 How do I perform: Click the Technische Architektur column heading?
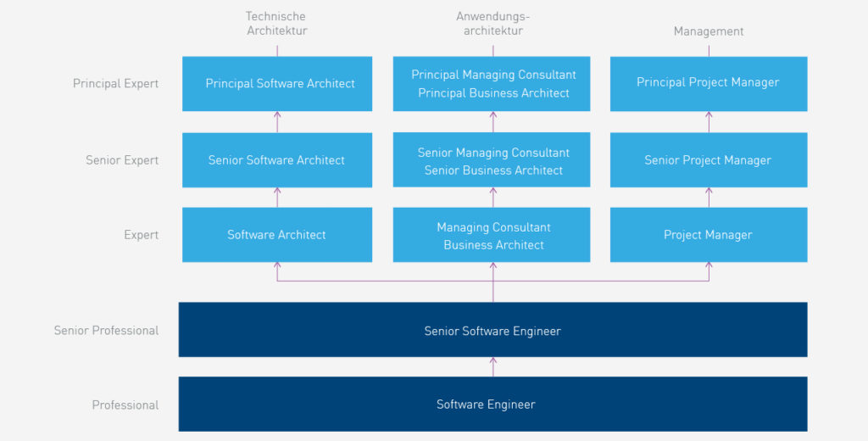(275, 24)
